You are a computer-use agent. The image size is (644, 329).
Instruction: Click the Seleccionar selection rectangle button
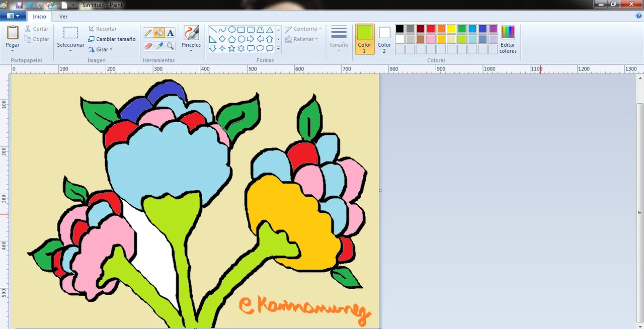click(x=70, y=33)
